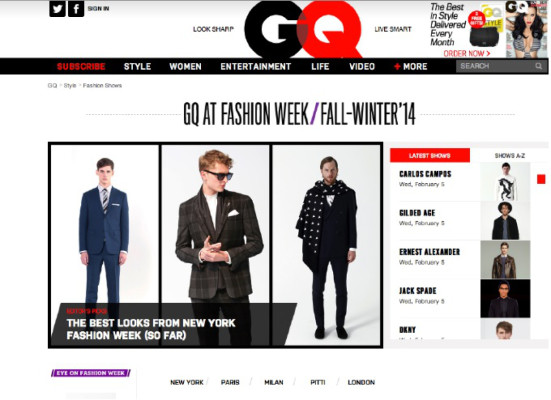Click the Subscribe link
The width and height of the screenshot is (551, 400).
(x=81, y=66)
